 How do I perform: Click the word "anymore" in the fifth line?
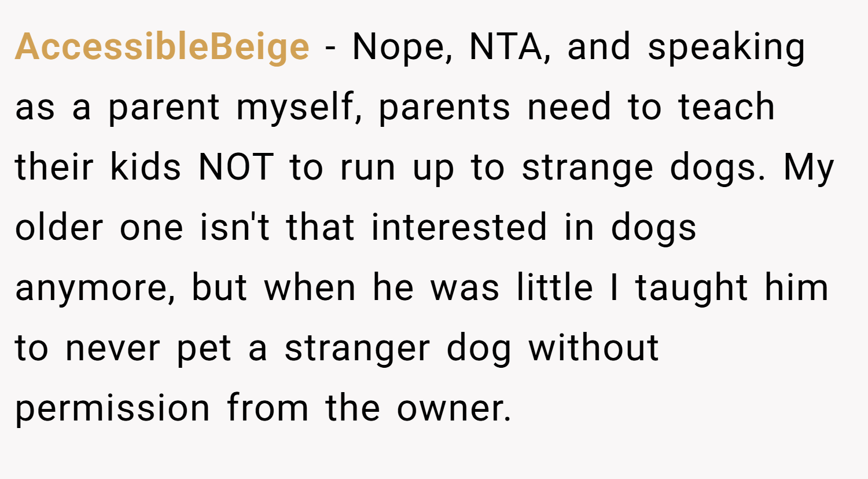click(94, 288)
